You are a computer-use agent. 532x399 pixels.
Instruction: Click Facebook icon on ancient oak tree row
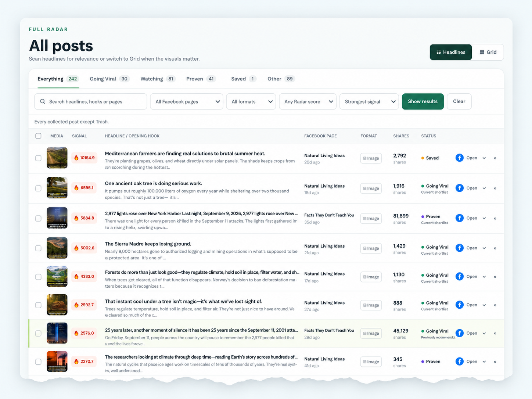tap(459, 188)
